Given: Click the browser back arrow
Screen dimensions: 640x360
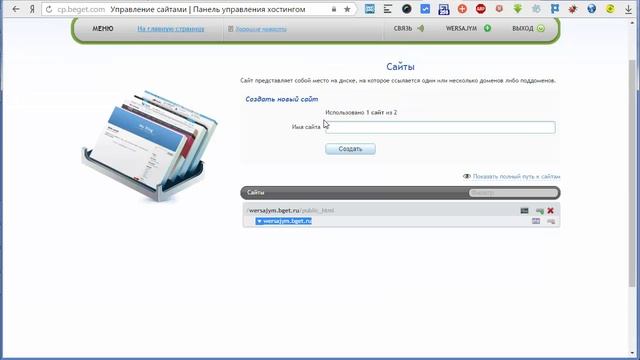Looking at the screenshot, I should click(x=16, y=9).
